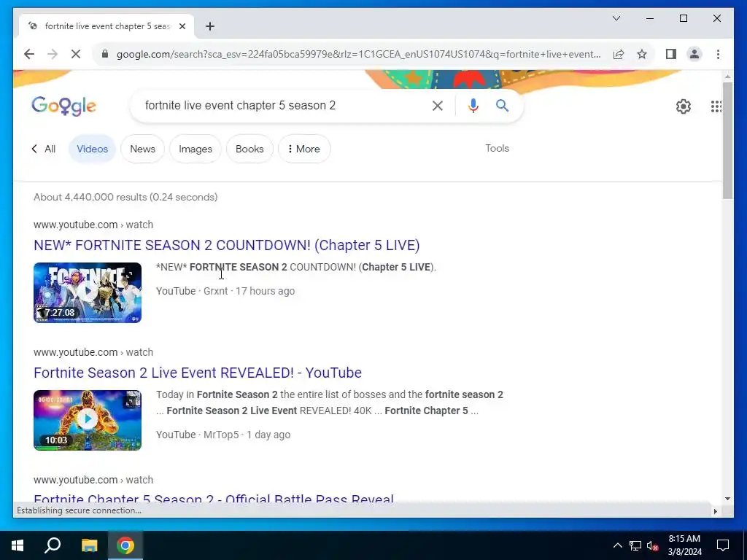Click the address bar URL
Image resolution: width=747 pixels, height=560 pixels.
[358, 54]
